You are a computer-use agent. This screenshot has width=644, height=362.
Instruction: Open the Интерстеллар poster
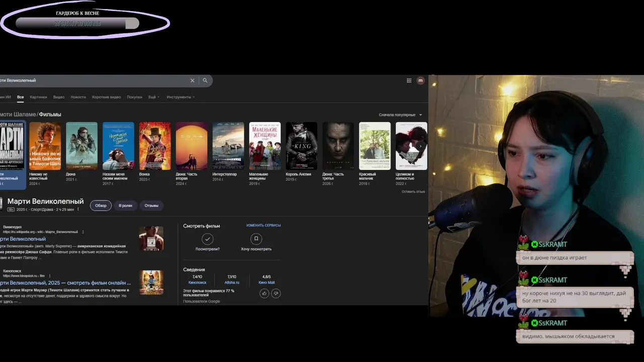pos(228,146)
